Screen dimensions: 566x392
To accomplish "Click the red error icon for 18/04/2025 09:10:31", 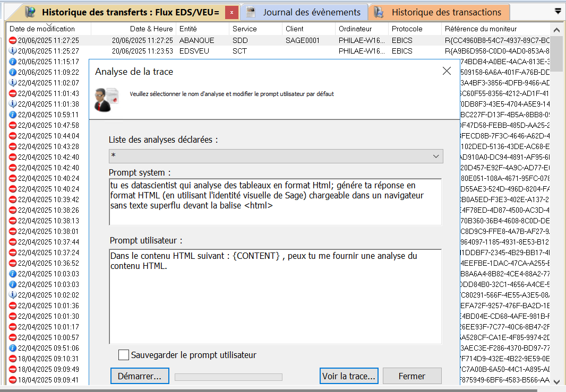I will coord(13,359).
